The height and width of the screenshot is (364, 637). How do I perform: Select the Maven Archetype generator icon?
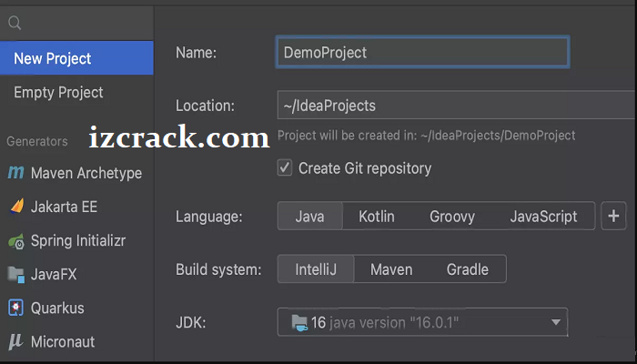pyautogui.click(x=15, y=173)
